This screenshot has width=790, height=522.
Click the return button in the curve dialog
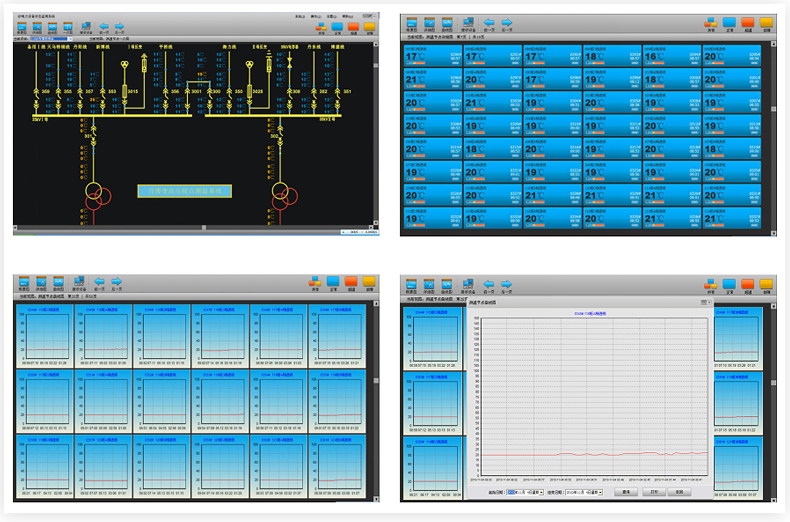point(679,492)
